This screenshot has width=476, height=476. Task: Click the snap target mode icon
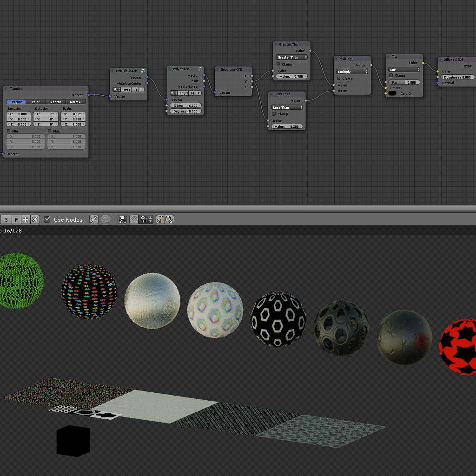(x=145, y=220)
